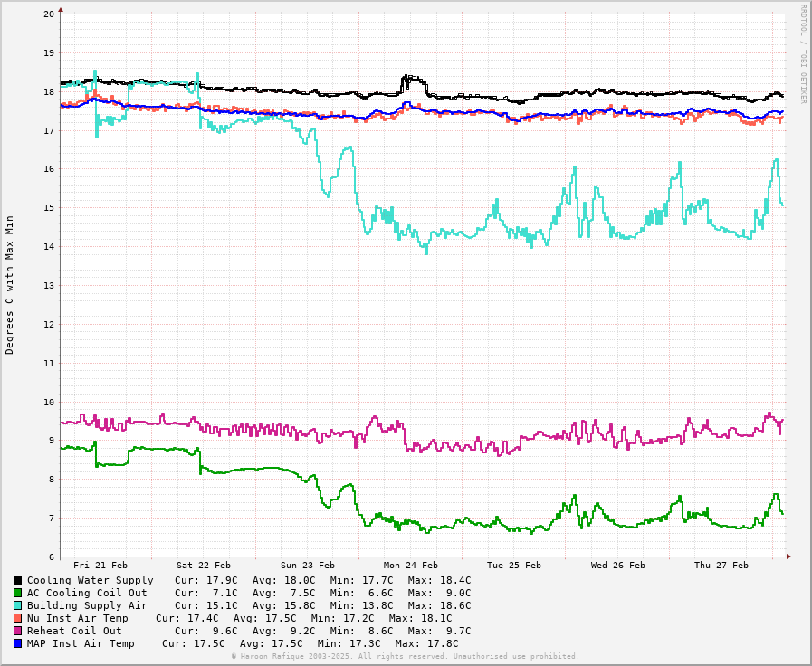Viewport: 812px width, 666px height.
Task: Click the red Nu Inst Air Temp swatch
Action: 17,618
